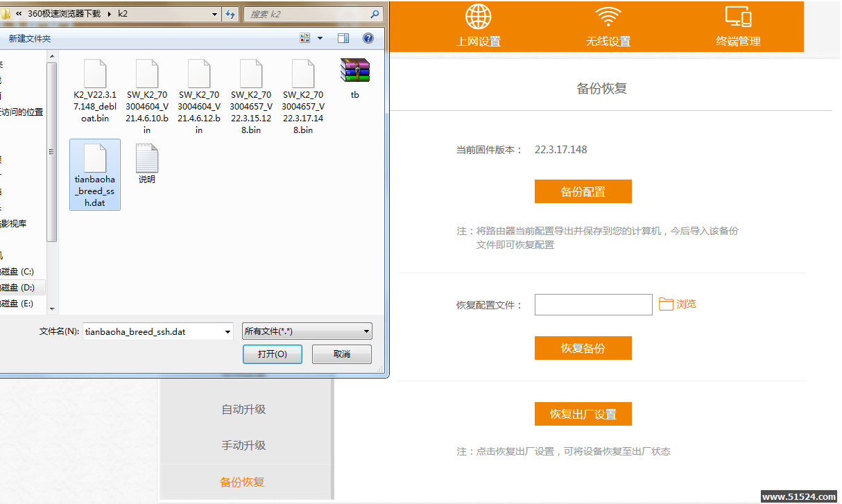
Task: Click inside the 恢复配置文件 input box
Action: [x=593, y=304]
